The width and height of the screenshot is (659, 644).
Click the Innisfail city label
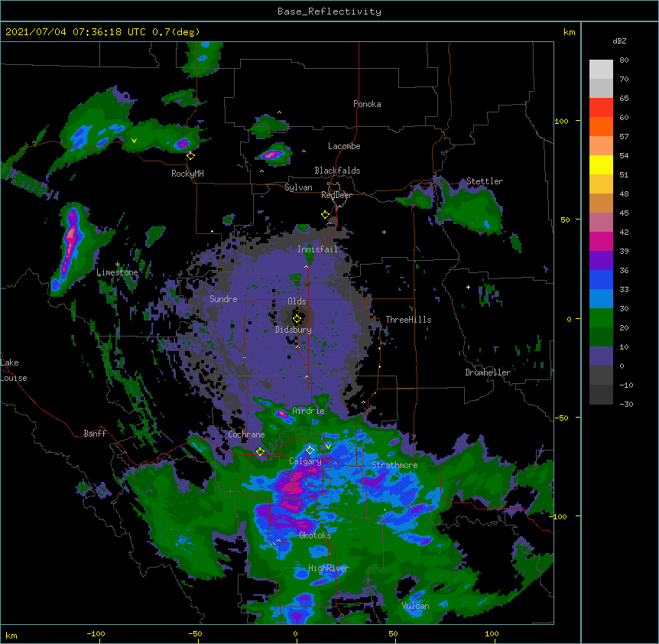point(317,249)
